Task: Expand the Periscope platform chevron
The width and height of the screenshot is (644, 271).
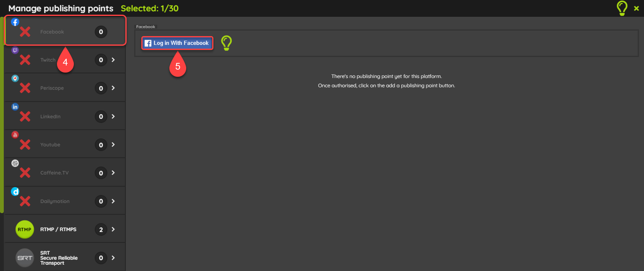Action: coord(113,88)
